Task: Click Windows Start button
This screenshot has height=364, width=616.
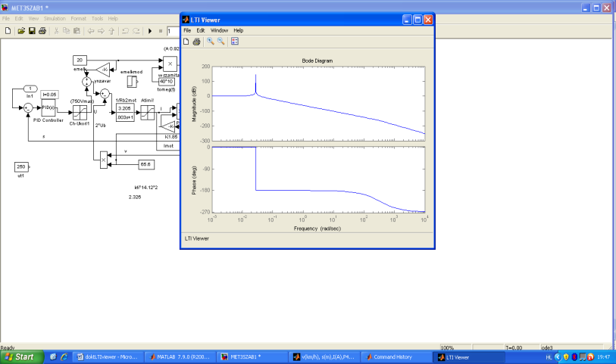Action: 22,357
